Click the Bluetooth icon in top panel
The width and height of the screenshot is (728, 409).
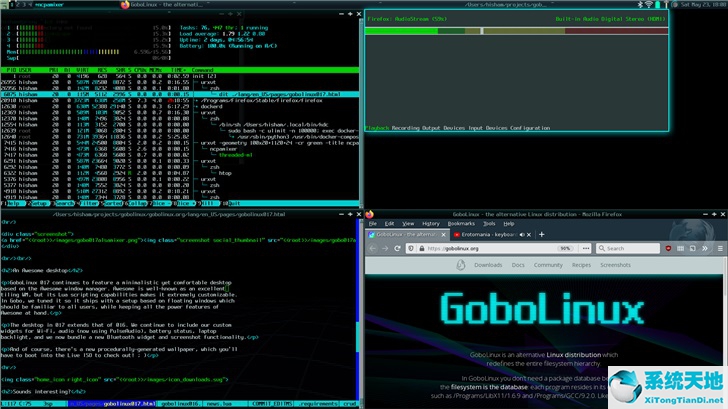pos(640,5)
